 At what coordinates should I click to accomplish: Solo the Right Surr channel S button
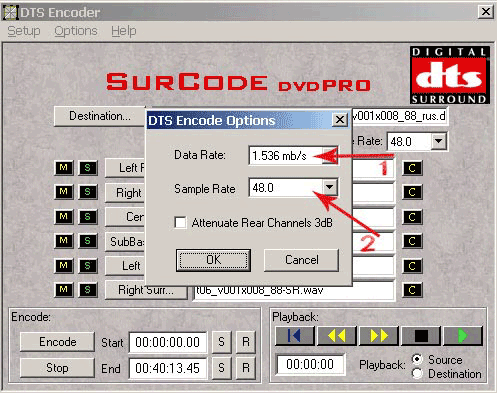[88, 290]
